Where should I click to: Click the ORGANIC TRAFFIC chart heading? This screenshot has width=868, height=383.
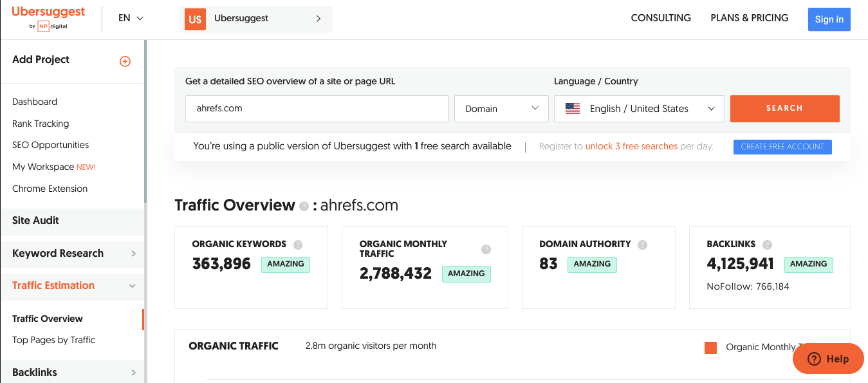(234, 346)
